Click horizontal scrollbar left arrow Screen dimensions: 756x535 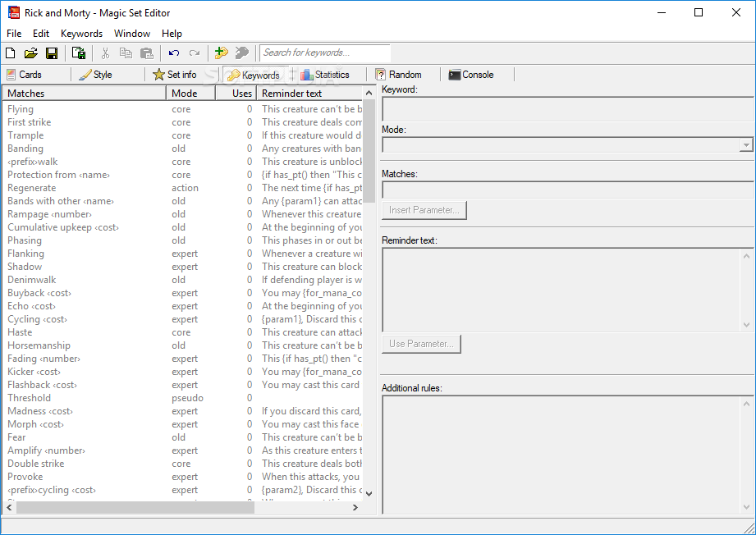coord(9,508)
